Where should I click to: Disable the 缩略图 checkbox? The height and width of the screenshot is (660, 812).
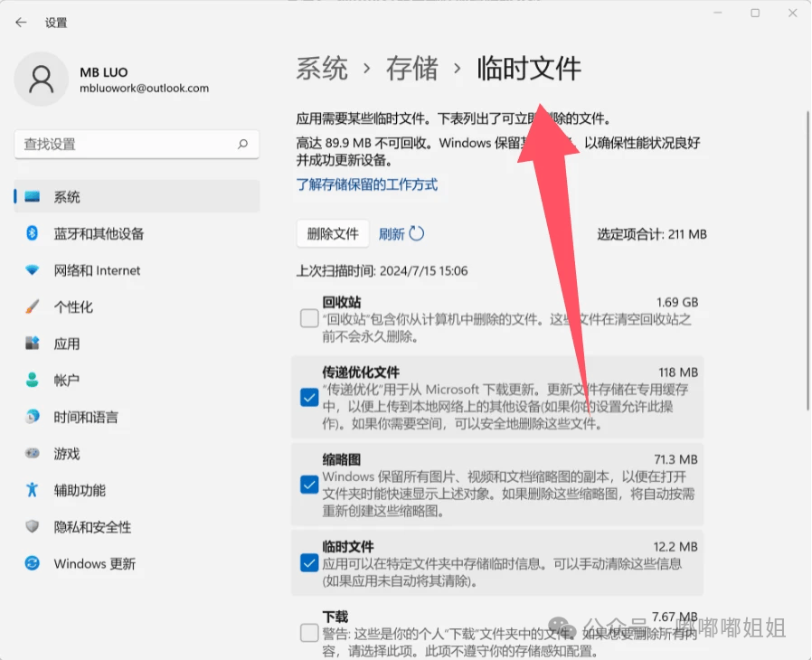coord(308,485)
